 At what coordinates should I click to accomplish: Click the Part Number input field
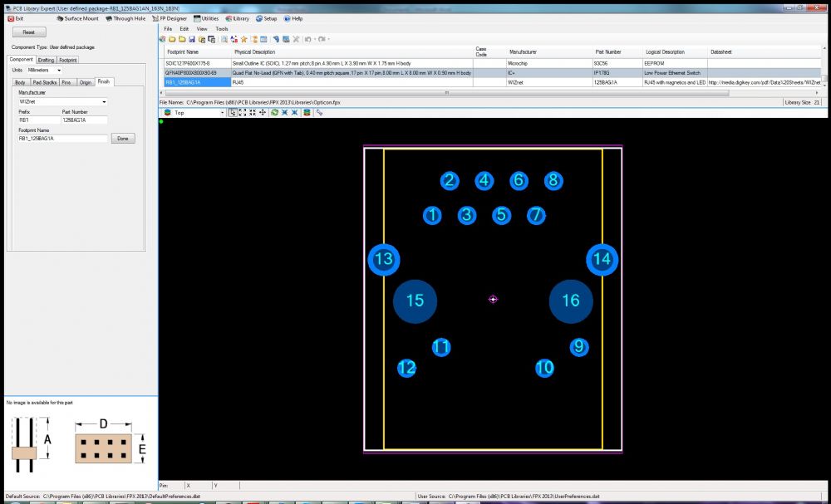tap(84, 120)
